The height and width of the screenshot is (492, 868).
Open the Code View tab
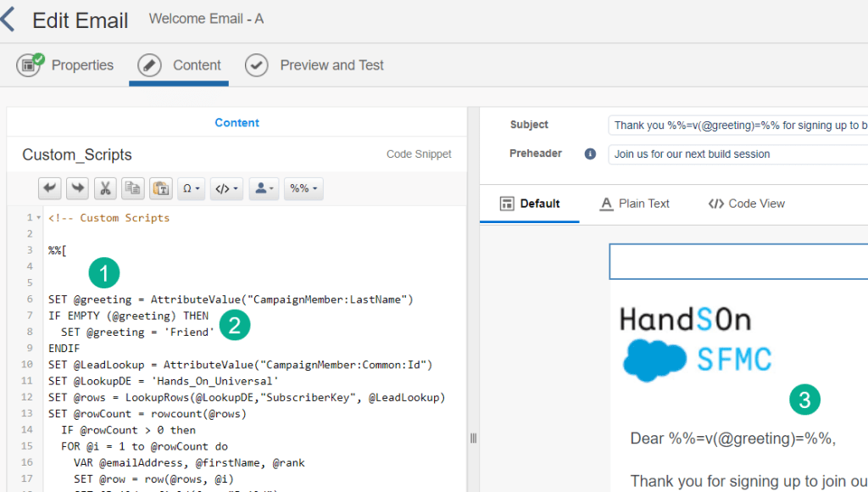click(x=747, y=204)
